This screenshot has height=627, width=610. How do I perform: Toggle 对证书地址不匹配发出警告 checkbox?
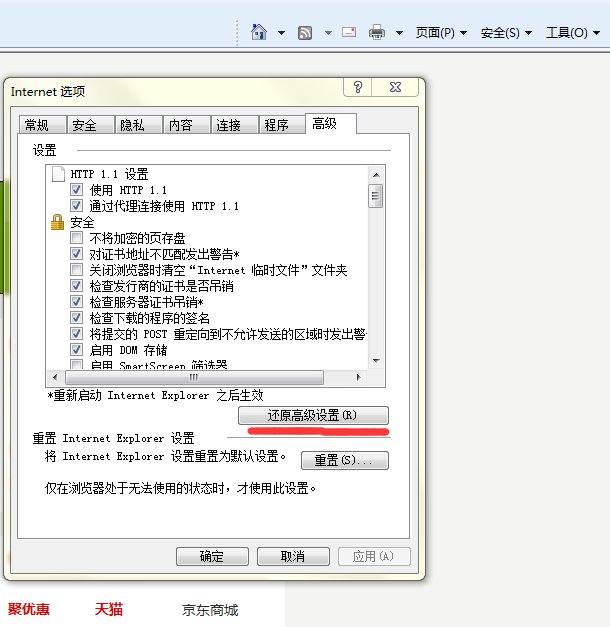point(76,254)
